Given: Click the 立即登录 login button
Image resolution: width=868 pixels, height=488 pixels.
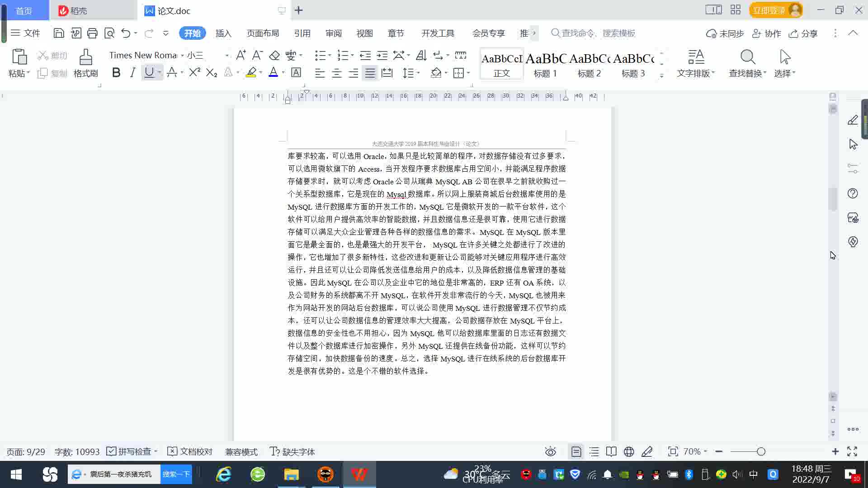Looking at the screenshot, I should tap(776, 10).
